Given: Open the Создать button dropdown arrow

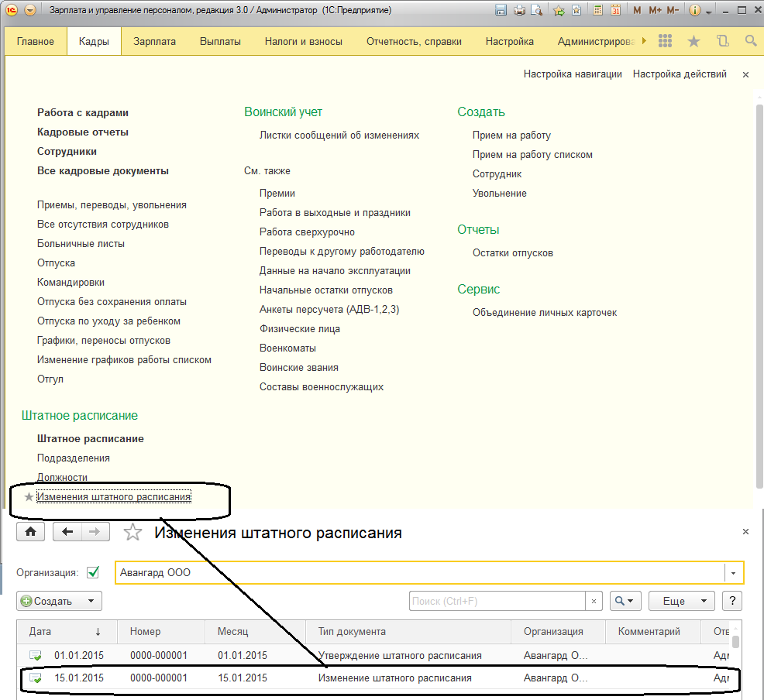Looking at the screenshot, I should [91, 601].
